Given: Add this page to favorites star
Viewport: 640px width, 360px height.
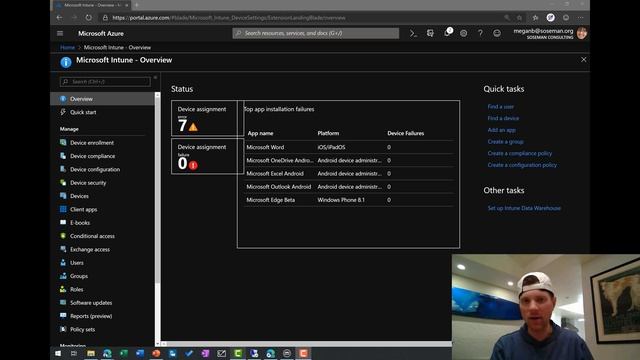Looking at the screenshot, I should 520,18.
